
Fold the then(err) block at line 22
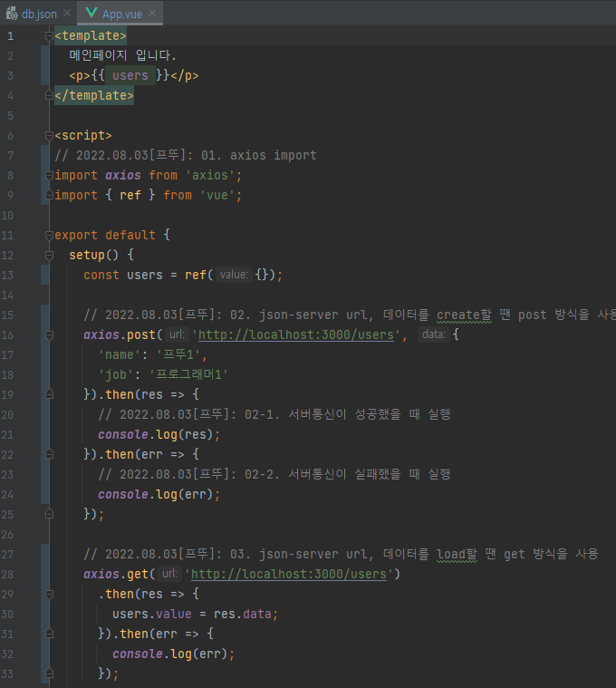click(49, 454)
